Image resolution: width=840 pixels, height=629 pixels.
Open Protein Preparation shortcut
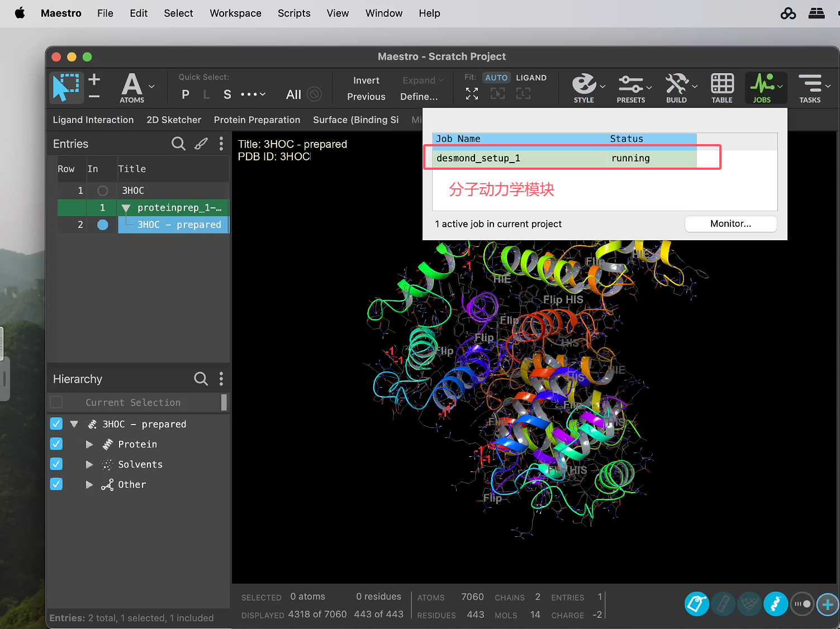pos(257,120)
